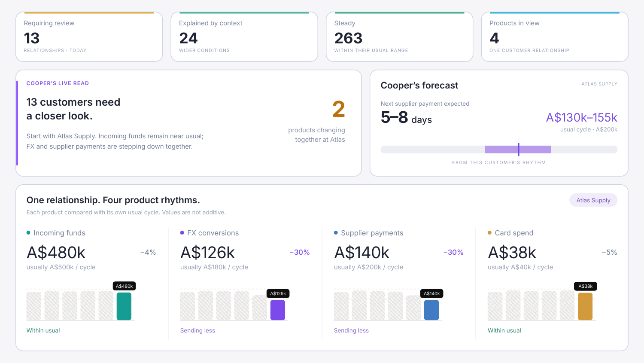This screenshot has width=644, height=363.
Task: Click the −4% change on Incoming funds
Action: point(148,252)
